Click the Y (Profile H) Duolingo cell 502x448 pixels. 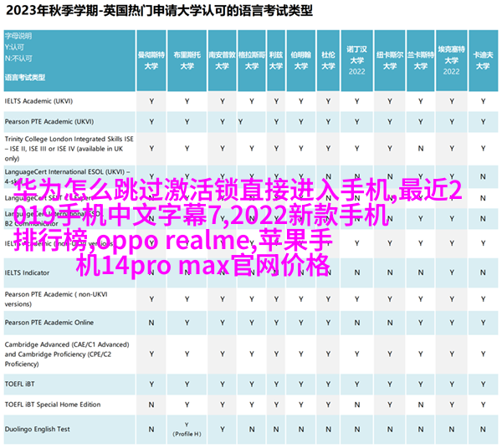187,429
